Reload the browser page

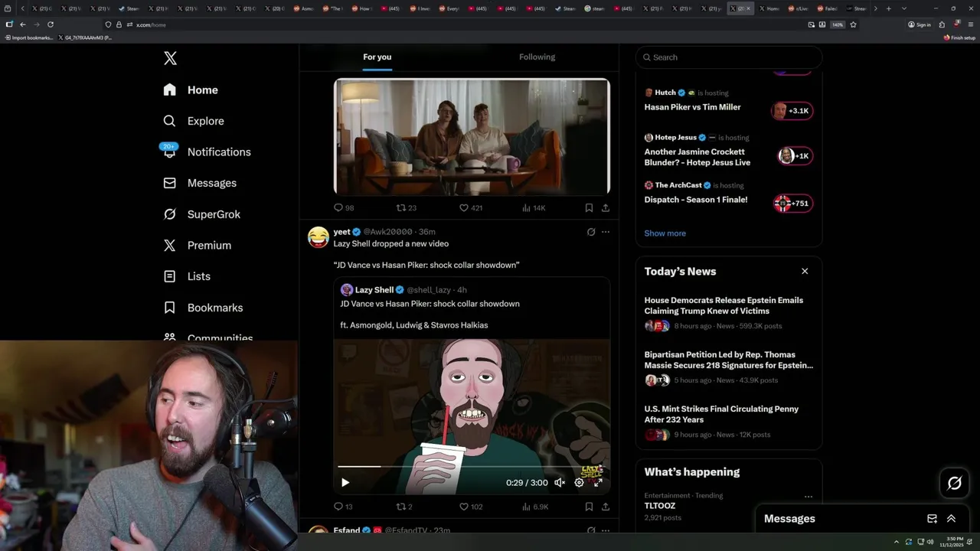point(51,24)
